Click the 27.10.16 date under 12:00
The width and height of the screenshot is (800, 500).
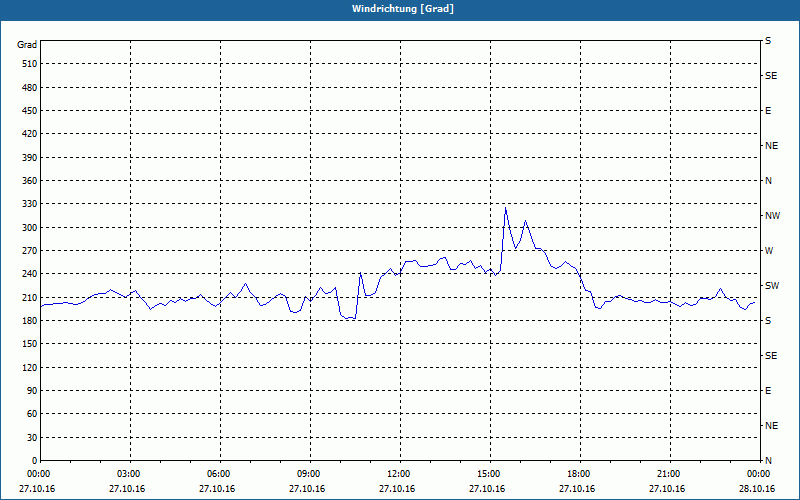397,489
